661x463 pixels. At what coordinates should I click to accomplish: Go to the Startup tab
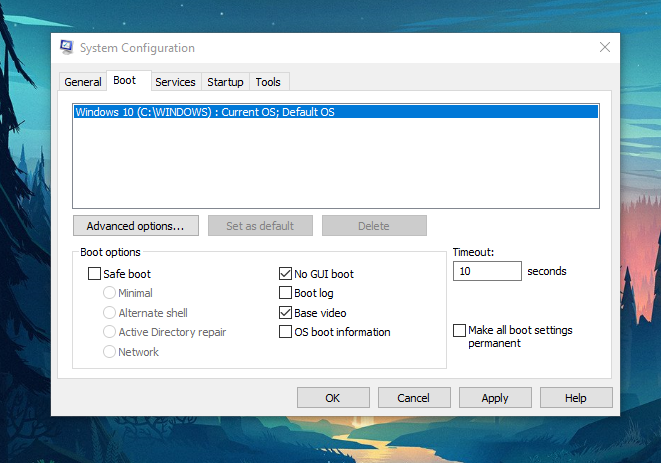(x=225, y=82)
